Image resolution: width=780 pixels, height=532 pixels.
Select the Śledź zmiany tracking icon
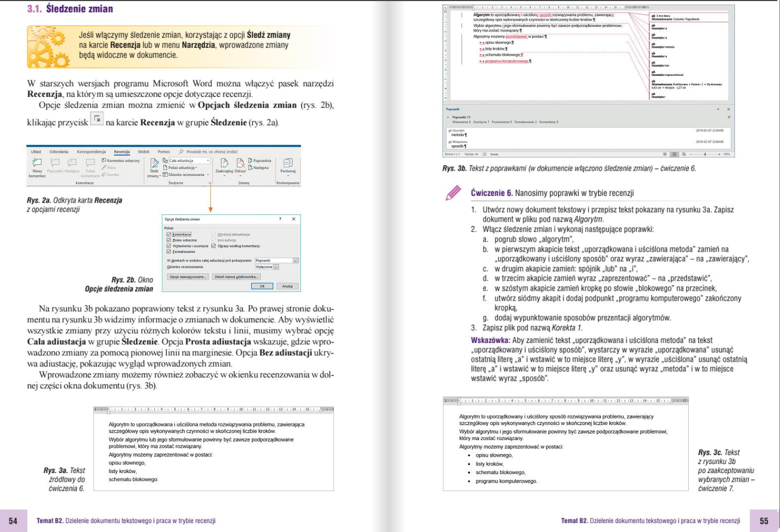click(154, 164)
